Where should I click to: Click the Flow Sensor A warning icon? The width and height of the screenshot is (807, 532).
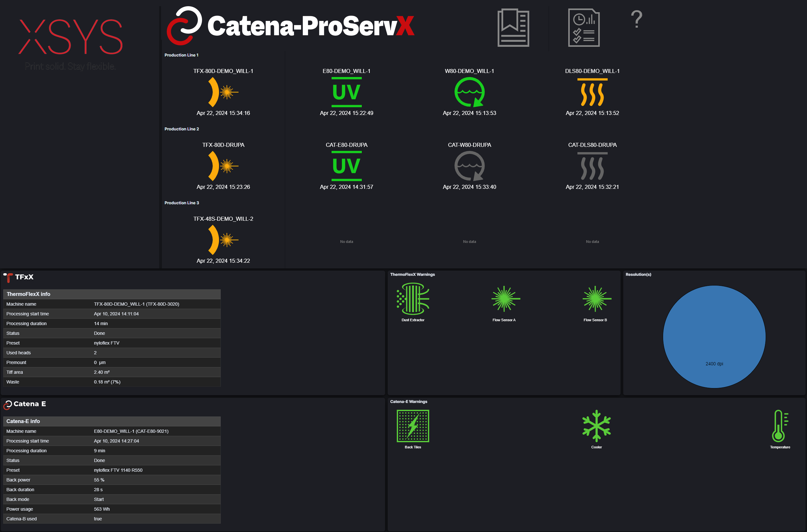point(504,299)
